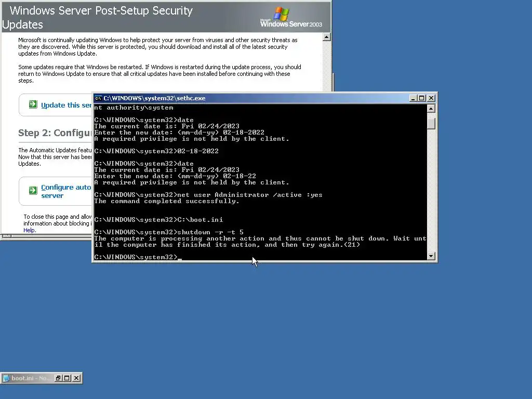This screenshot has width=532, height=399.
Task: Click the green arrow beside Configure automatic updating
Action: pos(33,190)
